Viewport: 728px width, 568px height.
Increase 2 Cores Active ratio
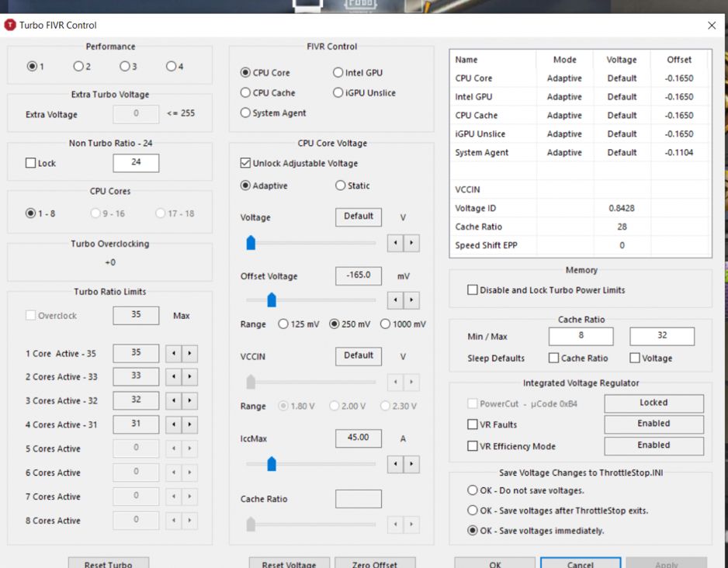pos(189,376)
